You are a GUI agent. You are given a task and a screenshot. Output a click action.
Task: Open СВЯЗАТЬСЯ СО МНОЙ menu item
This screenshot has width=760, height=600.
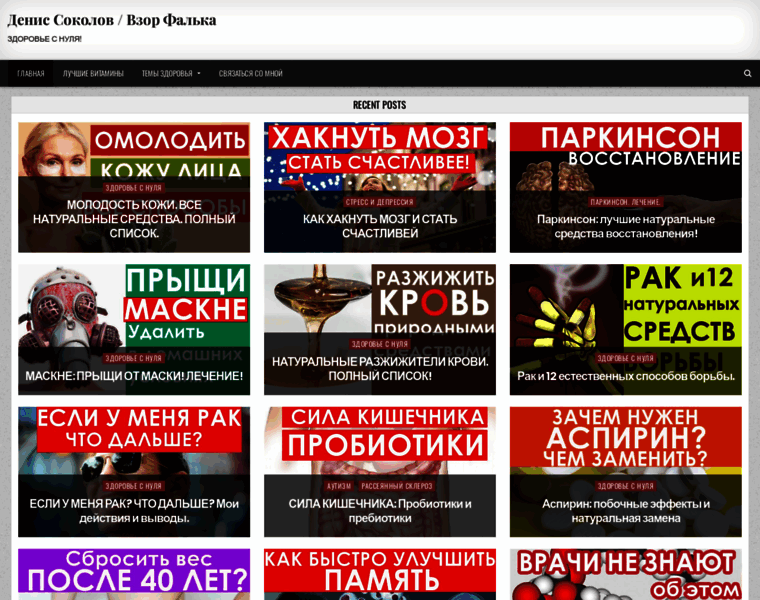tap(251, 73)
